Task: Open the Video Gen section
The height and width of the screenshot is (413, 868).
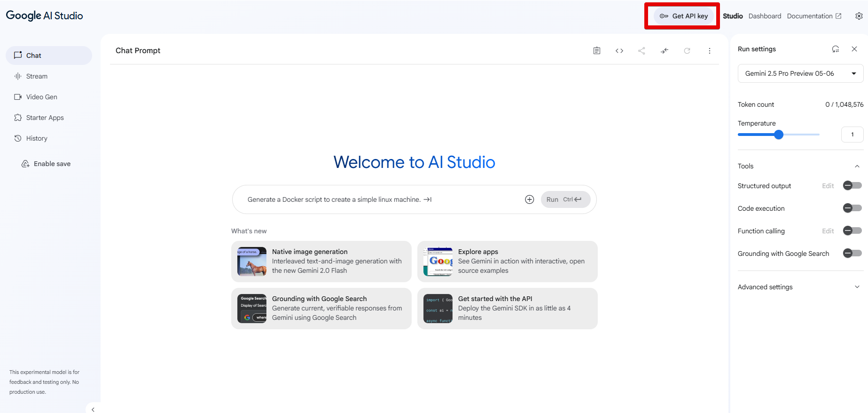Action: tap(49, 97)
